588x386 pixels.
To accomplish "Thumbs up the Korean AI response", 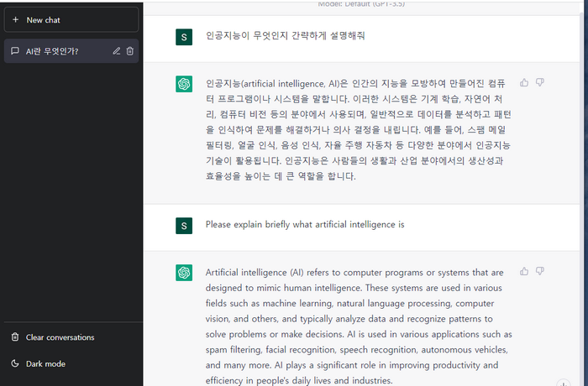I will 524,82.
